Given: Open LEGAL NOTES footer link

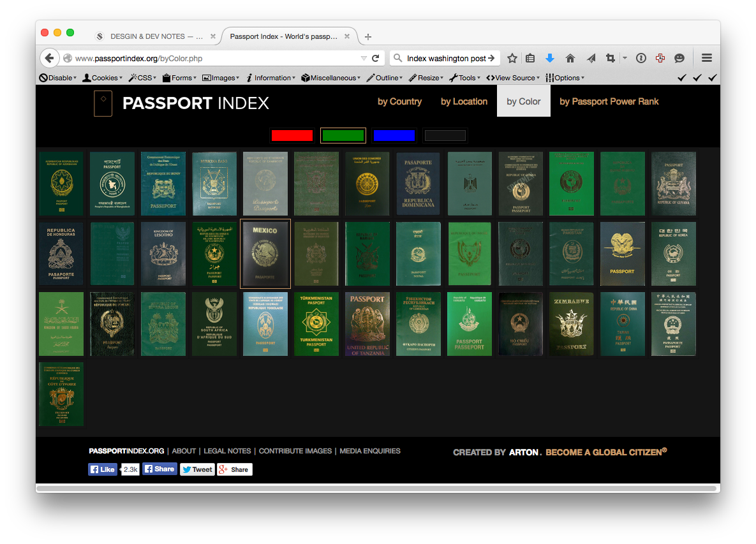Looking at the screenshot, I should coord(227,451).
